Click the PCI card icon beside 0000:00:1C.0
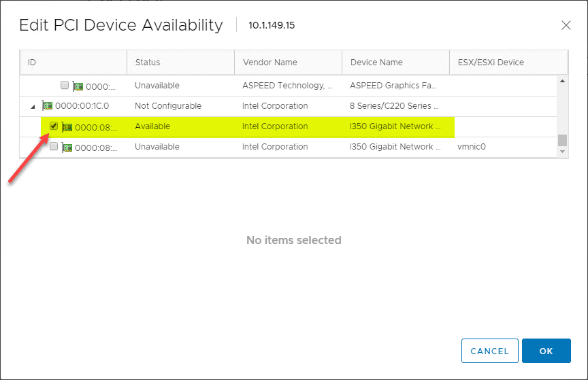Screen dimensions: 588x380 48,106
